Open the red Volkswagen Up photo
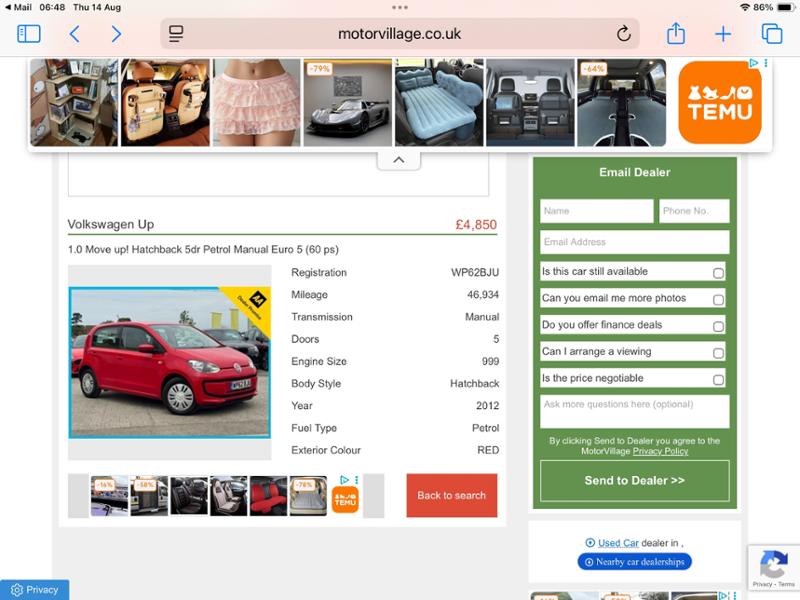800x600 pixels. (169, 363)
